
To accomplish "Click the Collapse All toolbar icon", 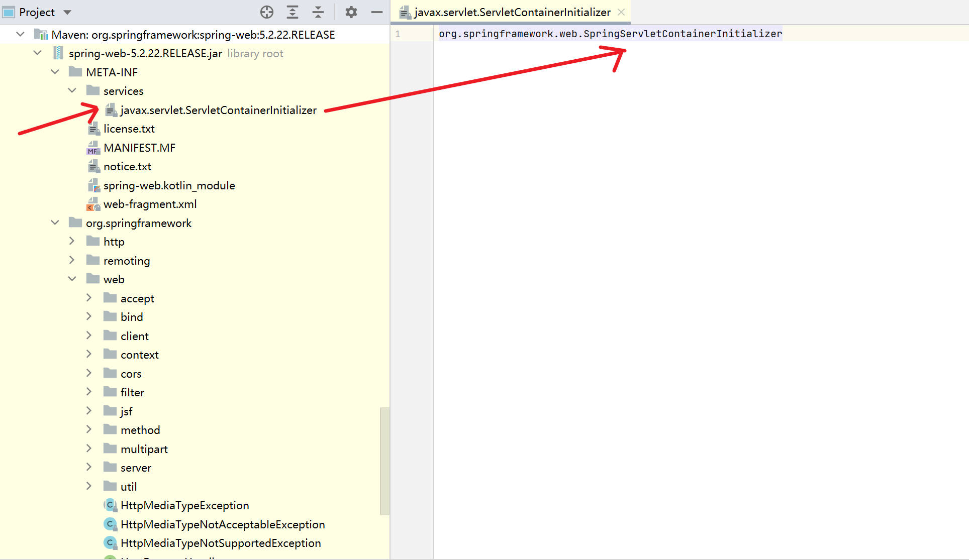I will 318,12.
